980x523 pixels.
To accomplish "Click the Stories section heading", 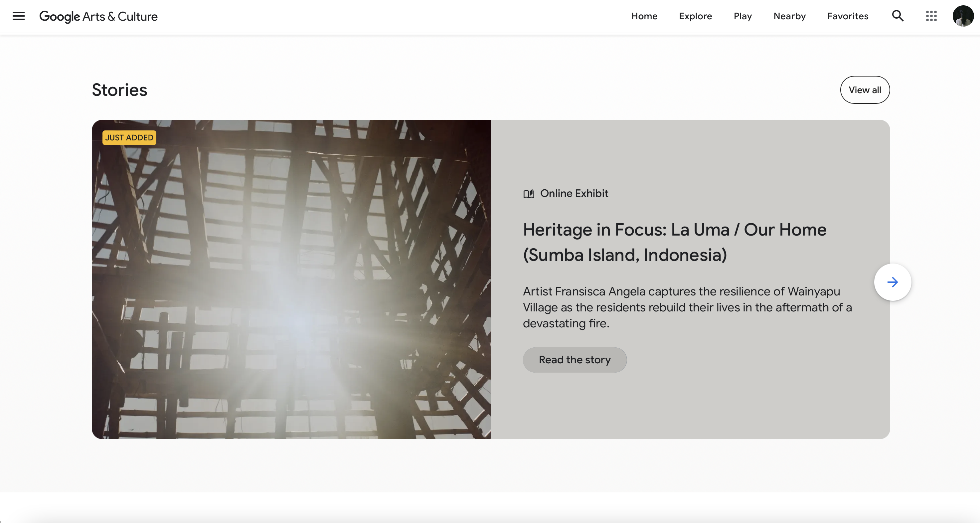I will click(x=119, y=90).
